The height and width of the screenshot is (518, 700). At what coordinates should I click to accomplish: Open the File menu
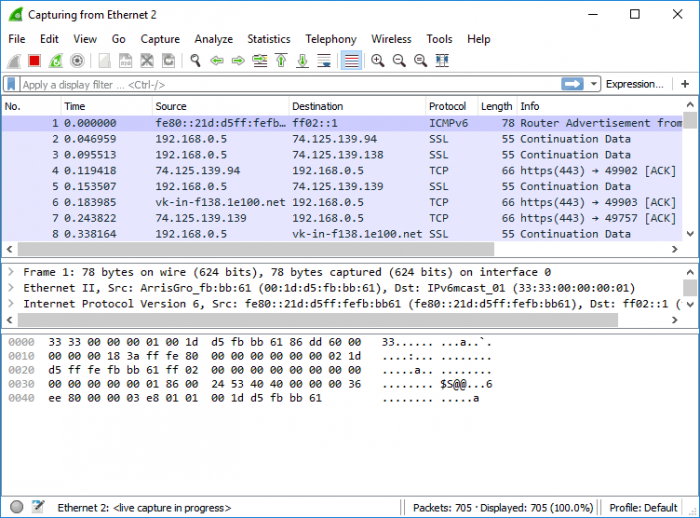click(17, 39)
